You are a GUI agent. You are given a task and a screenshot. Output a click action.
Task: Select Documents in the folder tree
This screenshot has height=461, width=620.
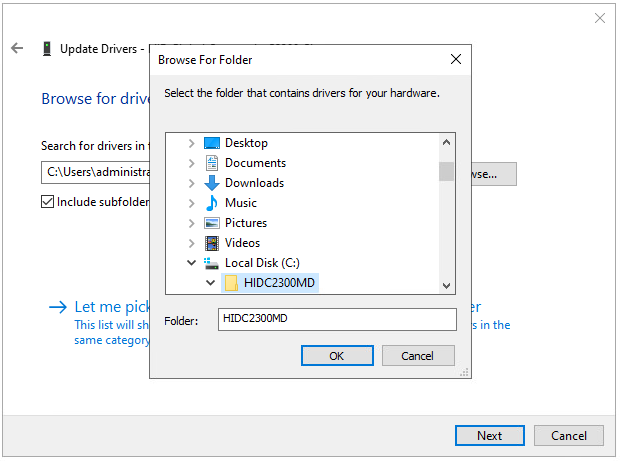tap(255, 163)
